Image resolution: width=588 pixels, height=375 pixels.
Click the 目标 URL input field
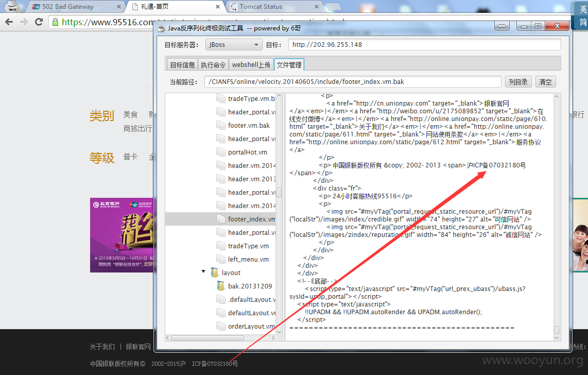[x=424, y=45]
